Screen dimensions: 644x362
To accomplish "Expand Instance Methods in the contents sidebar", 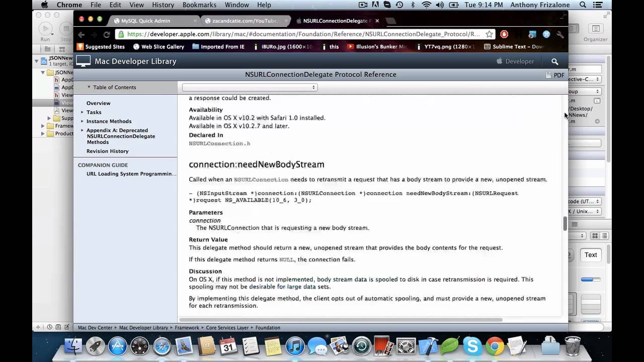I will (x=82, y=121).
